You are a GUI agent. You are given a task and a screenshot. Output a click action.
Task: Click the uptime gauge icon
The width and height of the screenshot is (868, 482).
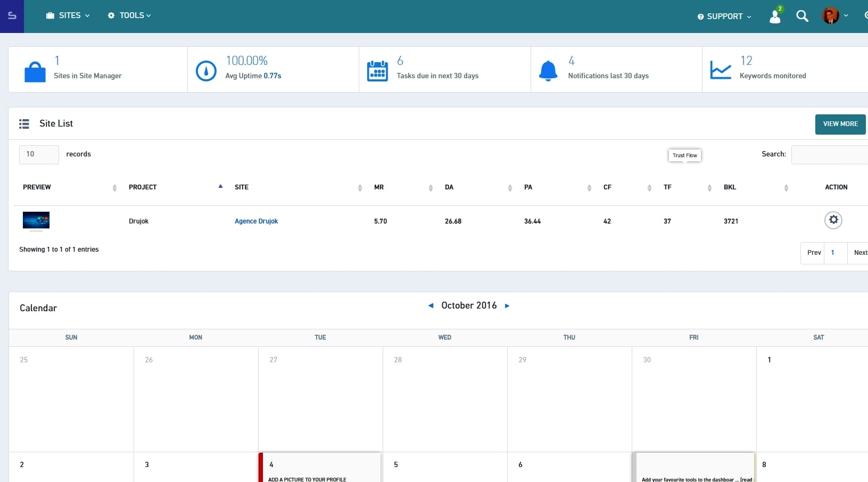pyautogui.click(x=206, y=71)
